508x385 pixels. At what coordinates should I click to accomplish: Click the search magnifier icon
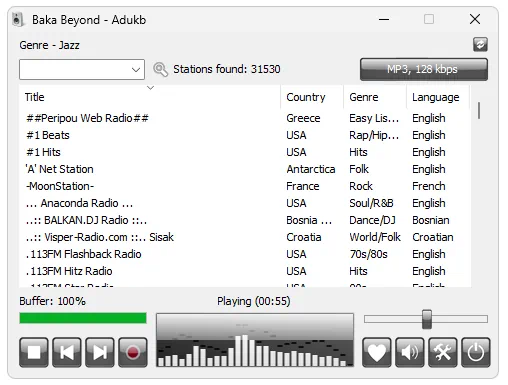pyautogui.click(x=160, y=69)
